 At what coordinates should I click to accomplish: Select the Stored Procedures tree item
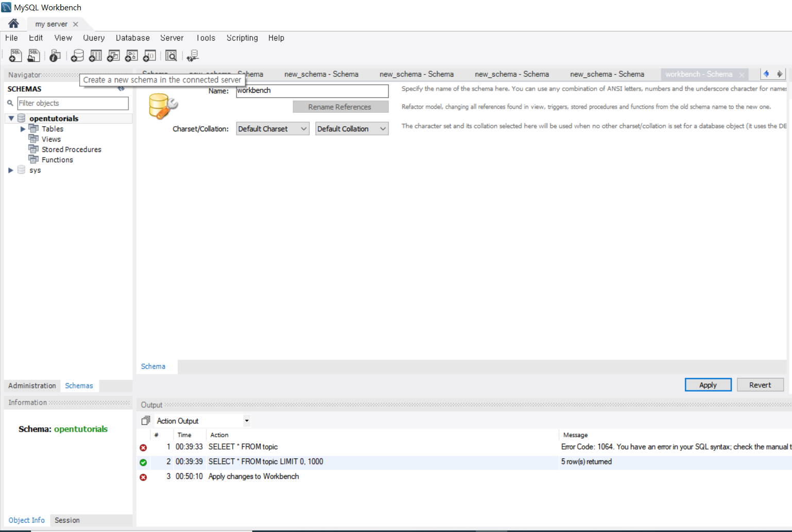(72, 149)
